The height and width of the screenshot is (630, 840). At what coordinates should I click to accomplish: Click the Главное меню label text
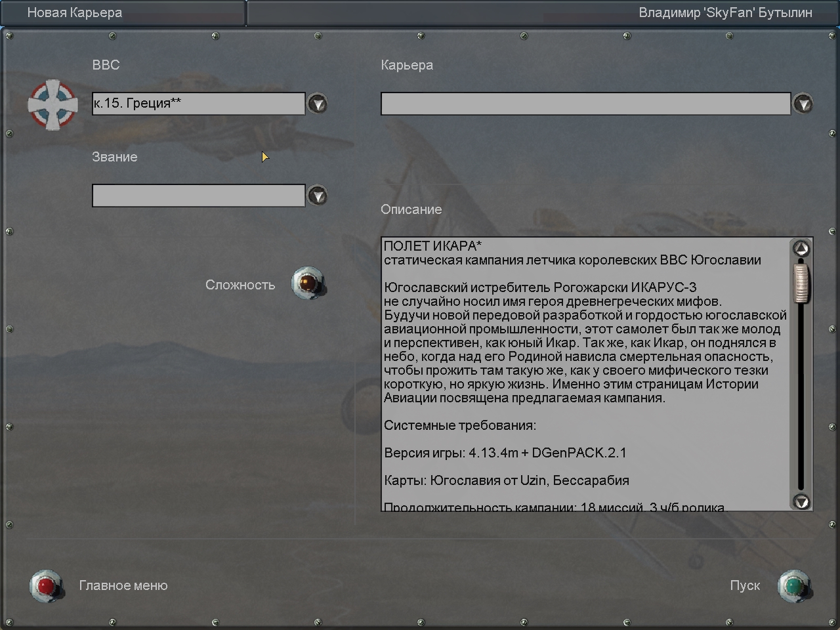(x=123, y=585)
